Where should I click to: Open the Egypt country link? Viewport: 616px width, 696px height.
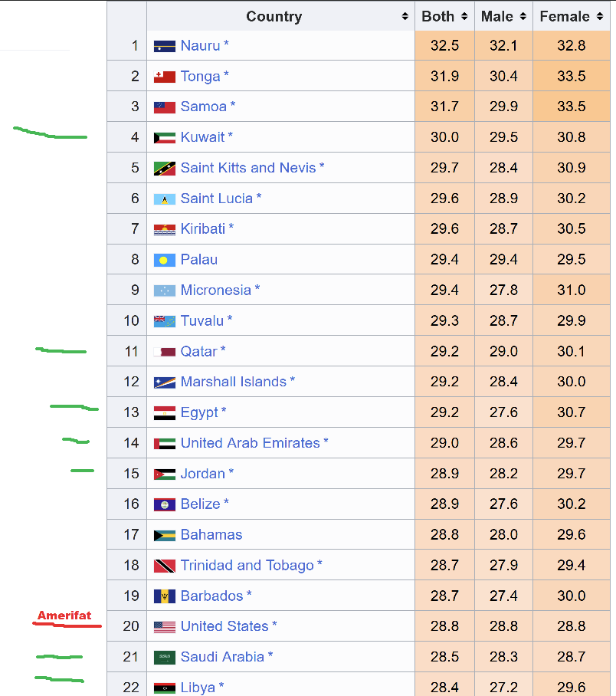(x=199, y=412)
